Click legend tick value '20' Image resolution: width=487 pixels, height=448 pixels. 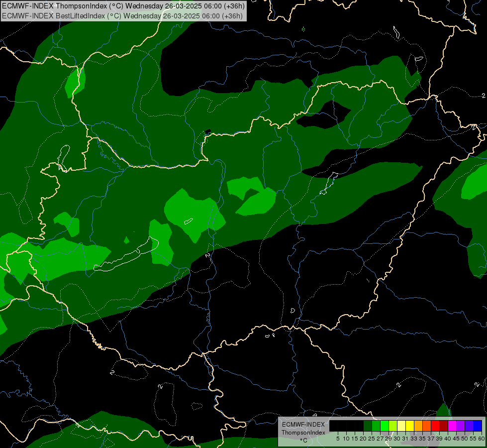coord(363,439)
